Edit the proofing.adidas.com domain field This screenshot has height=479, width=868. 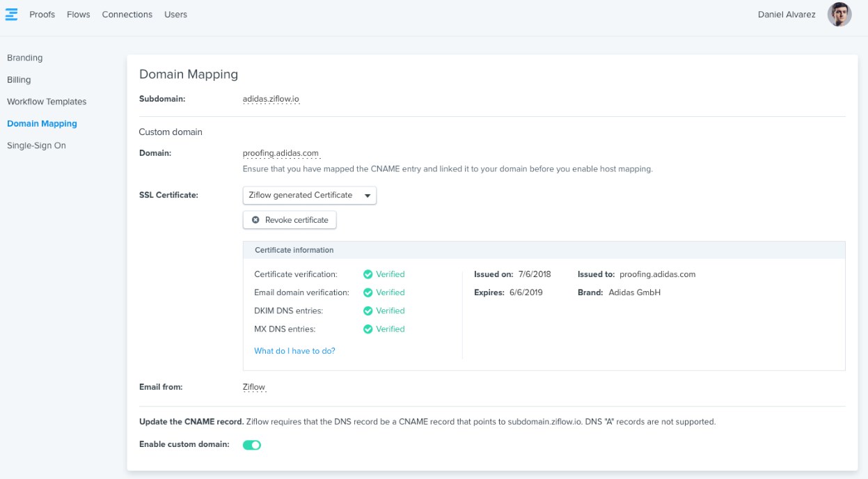click(281, 154)
